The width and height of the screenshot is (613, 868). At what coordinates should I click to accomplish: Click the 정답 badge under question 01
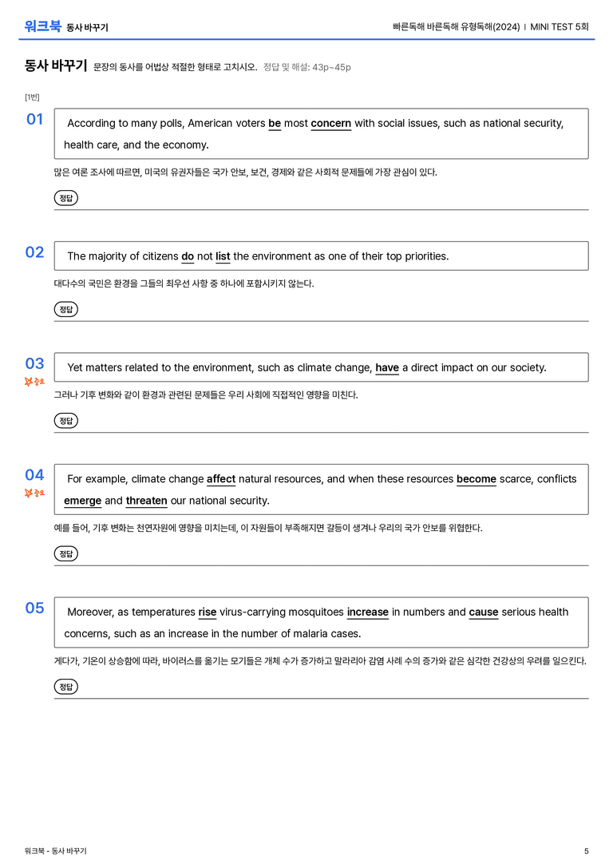[65, 197]
